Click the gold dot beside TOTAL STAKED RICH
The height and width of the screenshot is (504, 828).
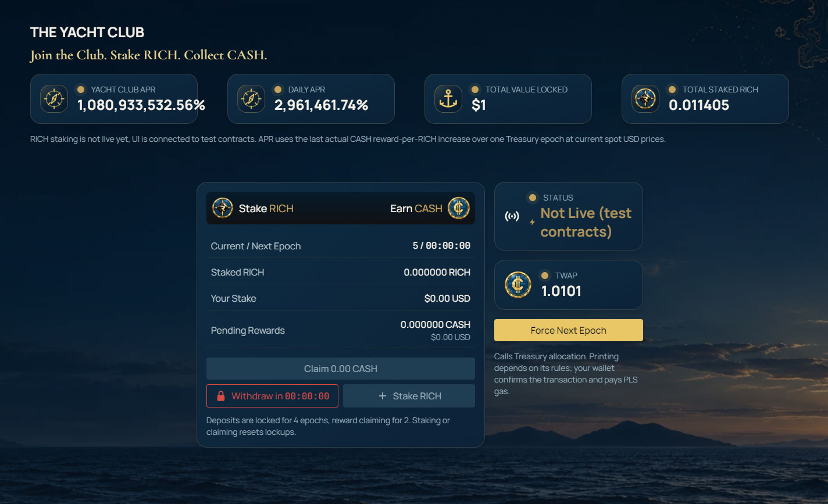[x=673, y=90]
